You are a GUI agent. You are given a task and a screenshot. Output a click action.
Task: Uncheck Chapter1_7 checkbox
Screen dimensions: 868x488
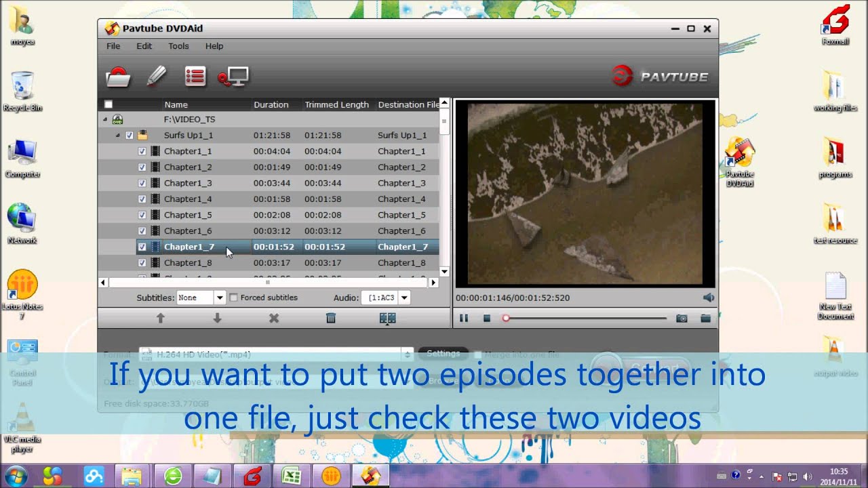(142, 247)
